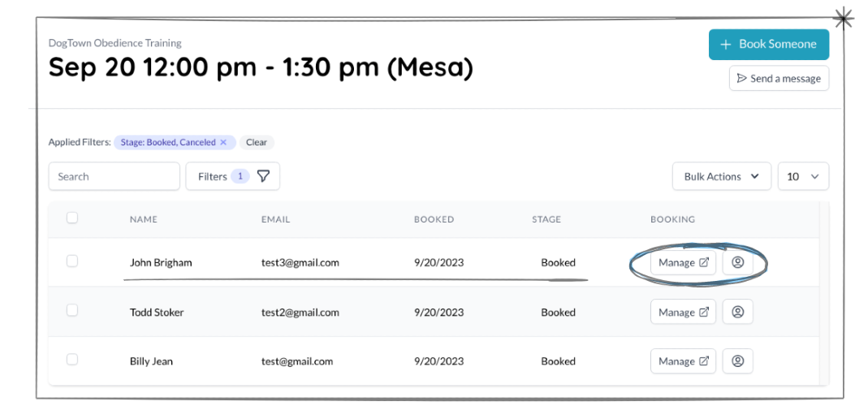Click the Filters count badge 1
This screenshot has height=406, width=868.
pyautogui.click(x=240, y=176)
